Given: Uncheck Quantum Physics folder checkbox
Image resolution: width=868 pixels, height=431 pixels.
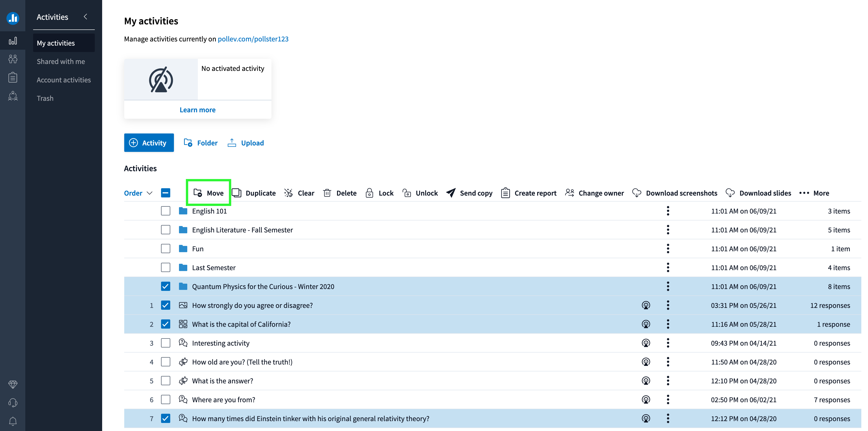Looking at the screenshot, I should [x=165, y=286].
